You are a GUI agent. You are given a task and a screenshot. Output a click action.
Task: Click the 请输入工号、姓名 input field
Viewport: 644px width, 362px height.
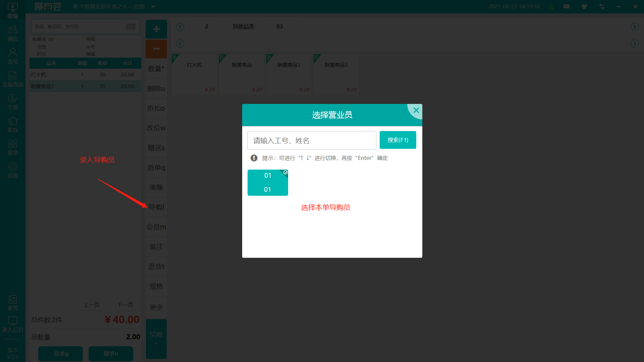coord(312,140)
